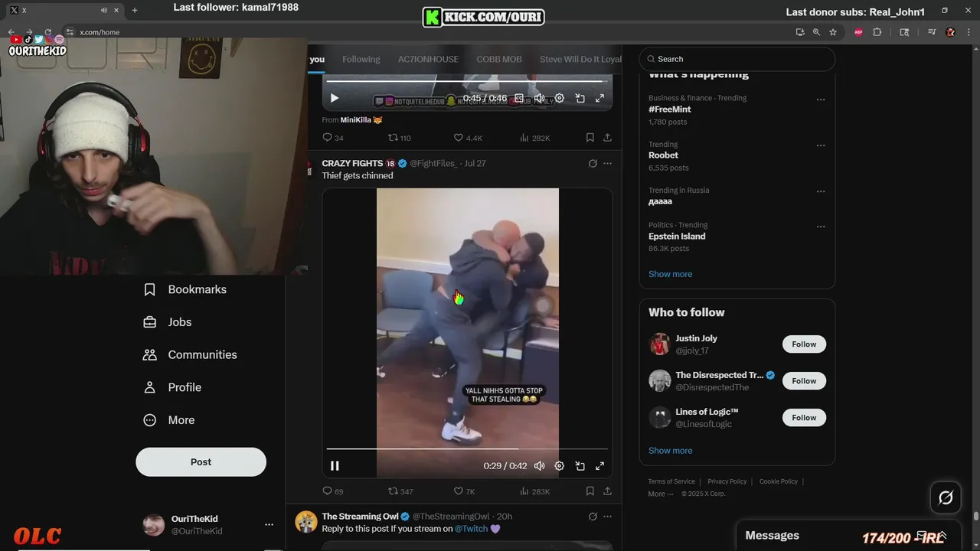The width and height of the screenshot is (980, 551).
Task: Open More in sidebar
Action: coord(169,420)
